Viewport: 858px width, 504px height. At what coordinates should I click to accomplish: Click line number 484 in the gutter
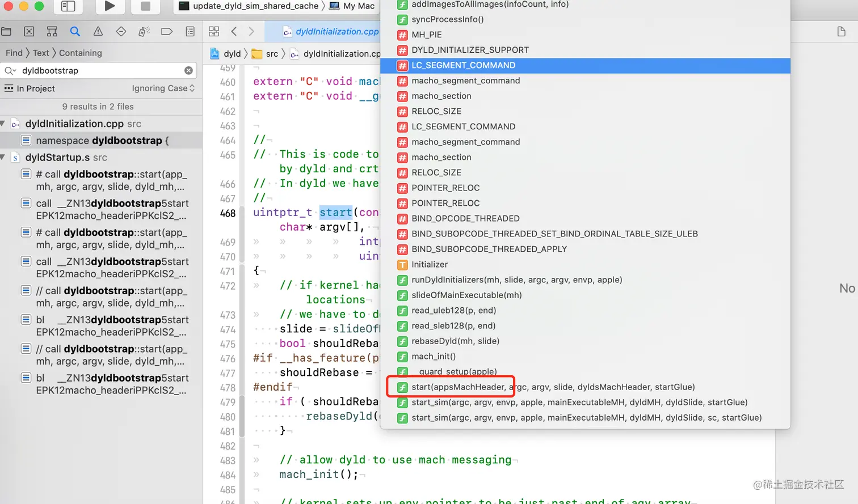click(228, 475)
